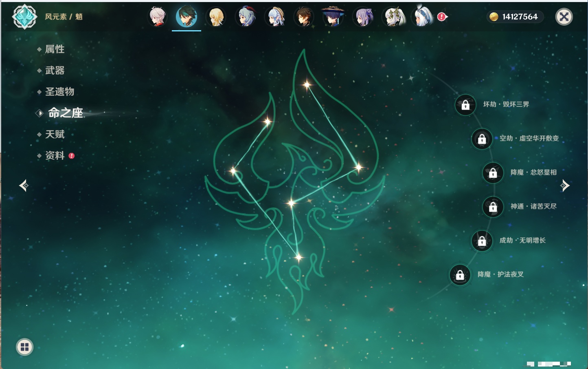Click the lock icon for 成劫·无明增长
This screenshot has height=369, width=588.
(482, 241)
